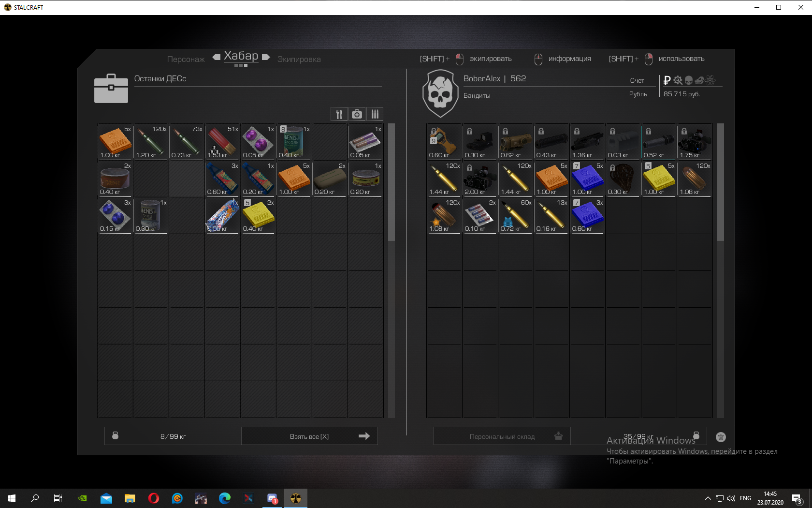Pick the 120x green rifle cartridges in loot
Image resolution: width=812 pixels, height=508 pixels.
(151, 142)
